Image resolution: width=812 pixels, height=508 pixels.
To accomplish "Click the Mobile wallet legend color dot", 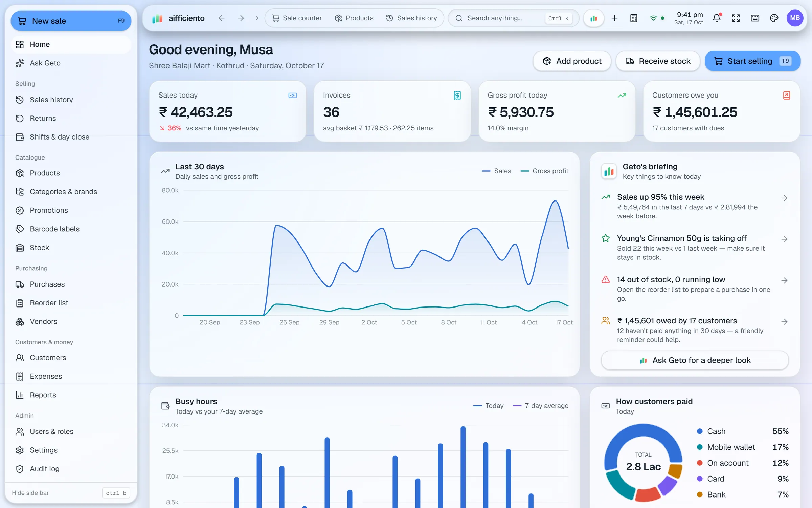I will click(x=700, y=447).
